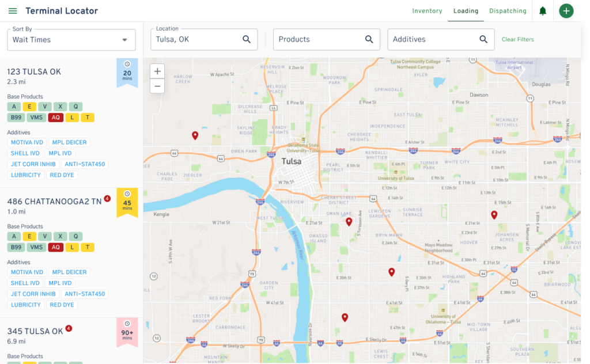Select the map pin above E Skelly Dr
Image resolution: width=590 pixels, height=364 pixels.
point(345,317)
